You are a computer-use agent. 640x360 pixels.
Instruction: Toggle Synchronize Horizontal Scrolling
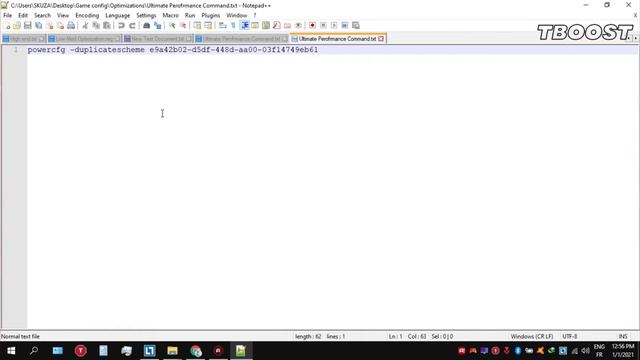pyautogui.click(x=208, y=25)
